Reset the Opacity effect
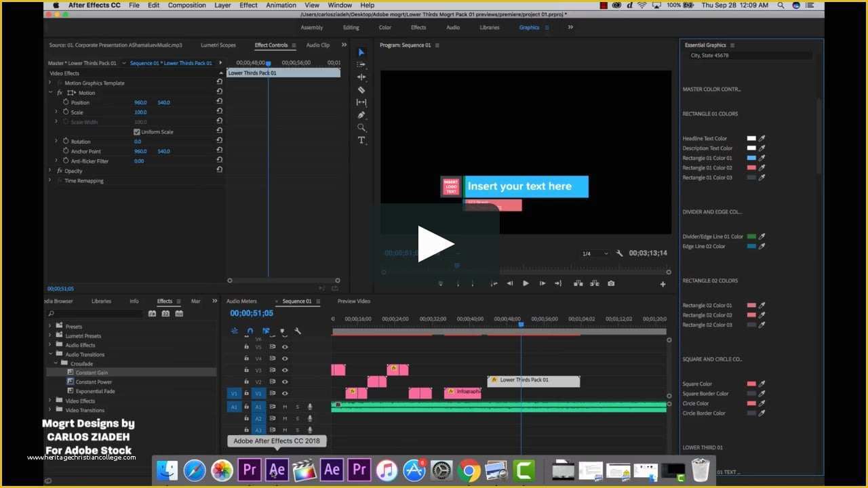The height and width of the screenshot is (488, 868). coord(219,171)
